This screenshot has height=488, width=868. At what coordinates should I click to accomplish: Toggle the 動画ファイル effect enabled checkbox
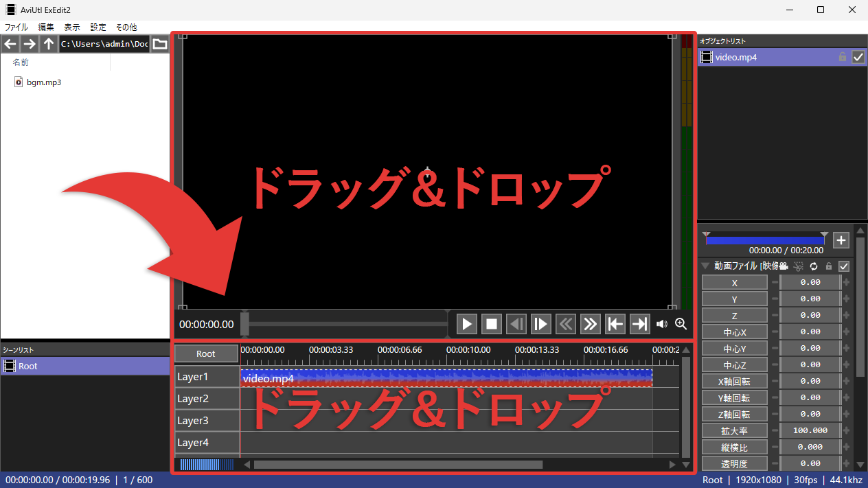click(845, 266)
